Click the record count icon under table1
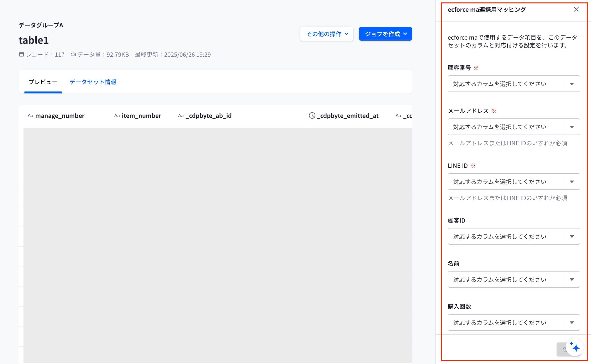 [22, 54]
